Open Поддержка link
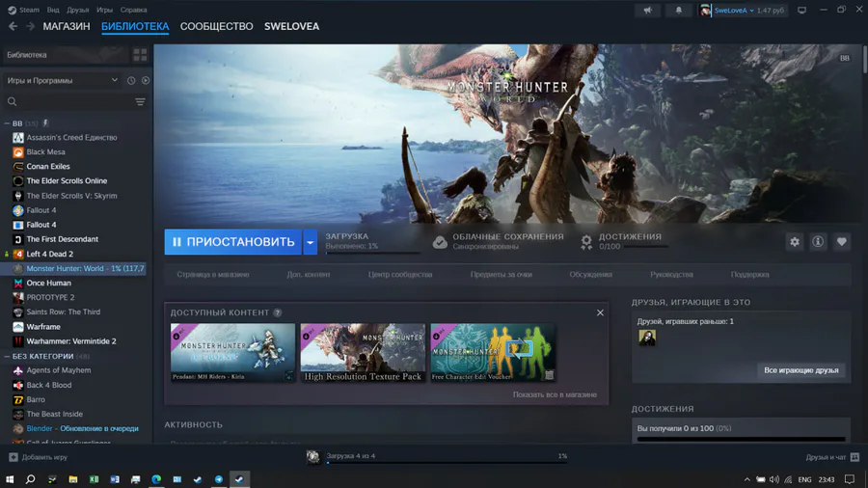Viewport: 868px width, 488px height. (749, 275)
